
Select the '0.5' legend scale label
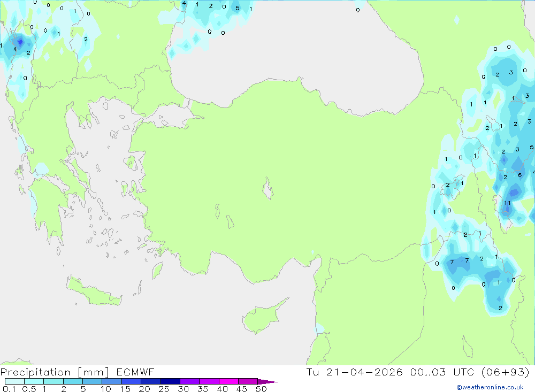29,389
